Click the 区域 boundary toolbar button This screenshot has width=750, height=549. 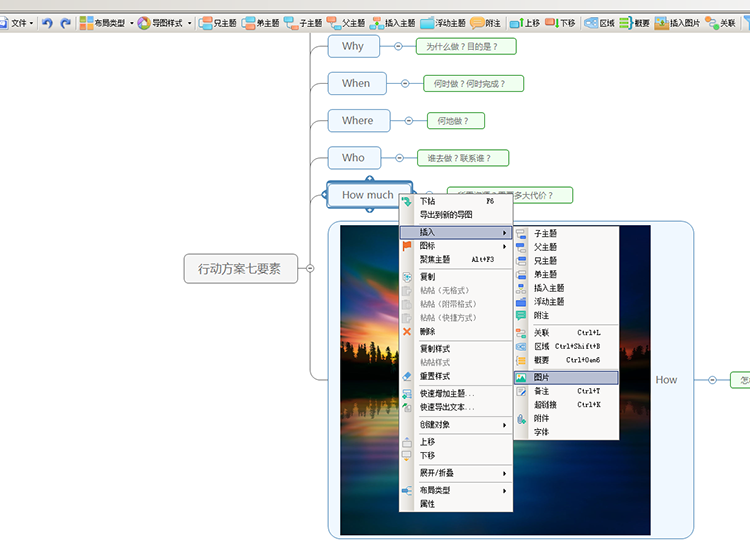(x=599, y=22)
